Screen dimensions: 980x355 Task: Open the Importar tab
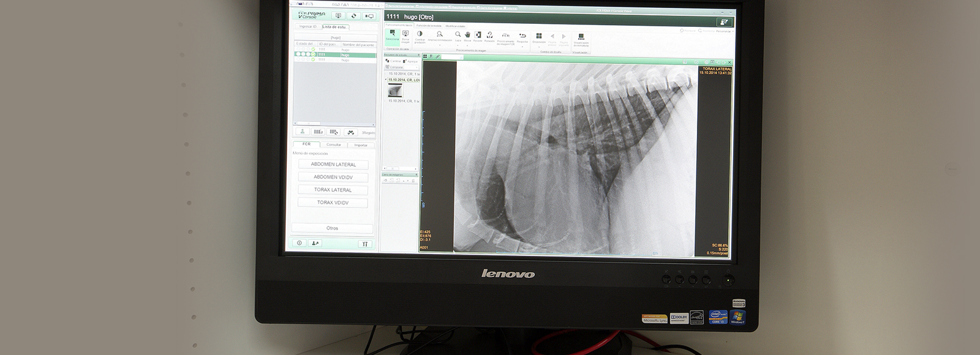pyautogui.click(x=361, y=145)
